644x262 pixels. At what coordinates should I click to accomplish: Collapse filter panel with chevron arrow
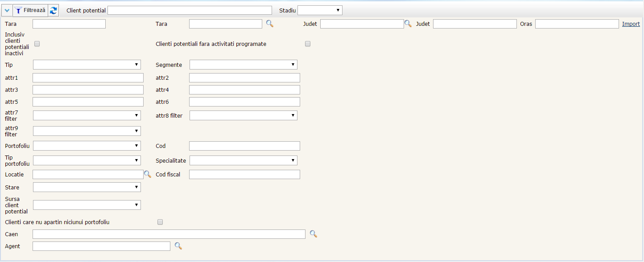[x=7, y=10]
